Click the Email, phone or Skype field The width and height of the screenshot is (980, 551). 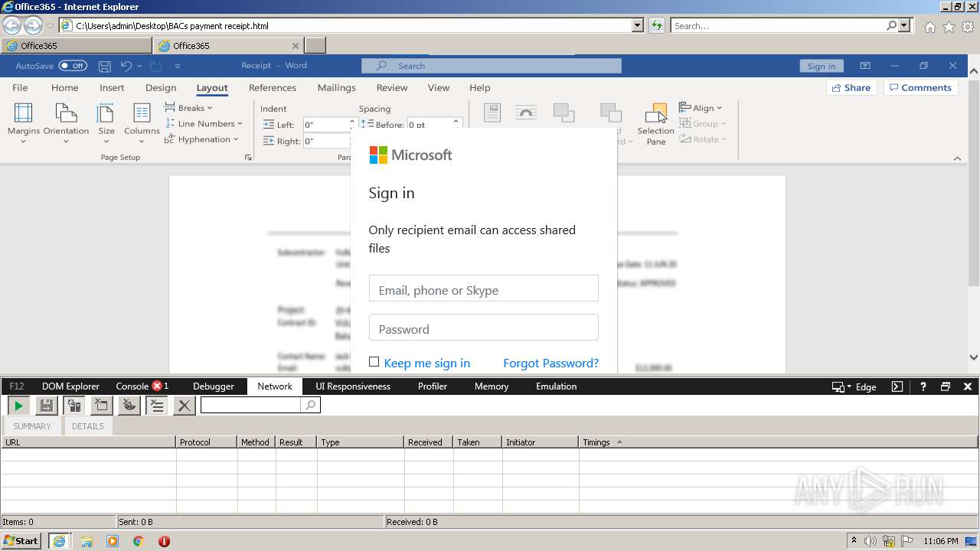pos(483,289)
